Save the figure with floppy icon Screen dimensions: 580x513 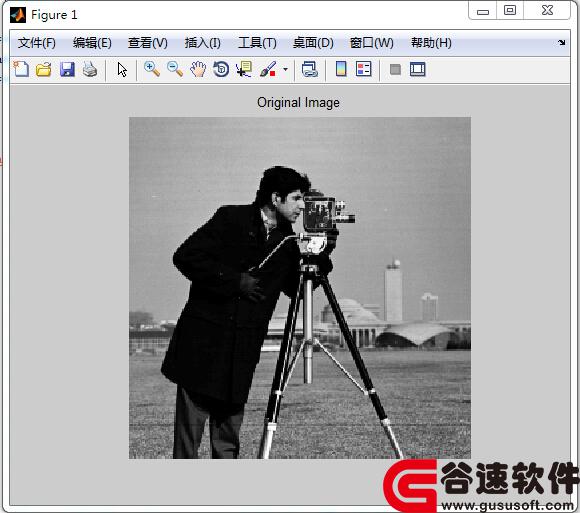coord(67,69)
